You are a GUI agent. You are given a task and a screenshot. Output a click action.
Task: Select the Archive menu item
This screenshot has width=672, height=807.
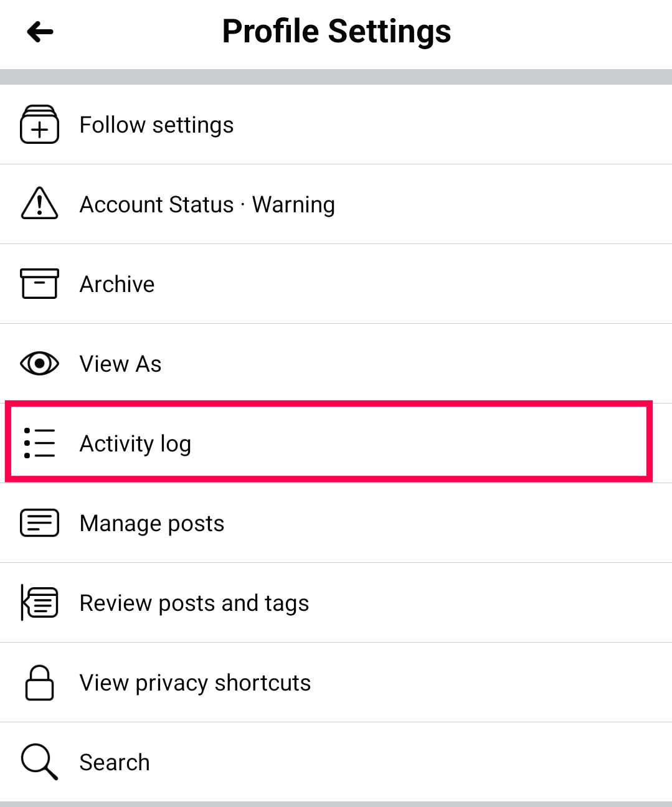pyautogui.click(x=117, y=285)
